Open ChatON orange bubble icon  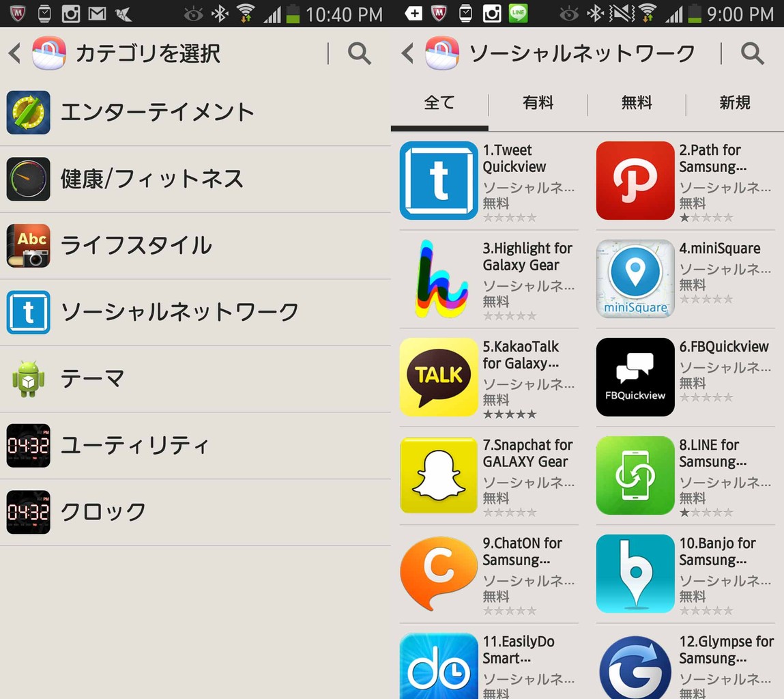[x=439, y=574]
